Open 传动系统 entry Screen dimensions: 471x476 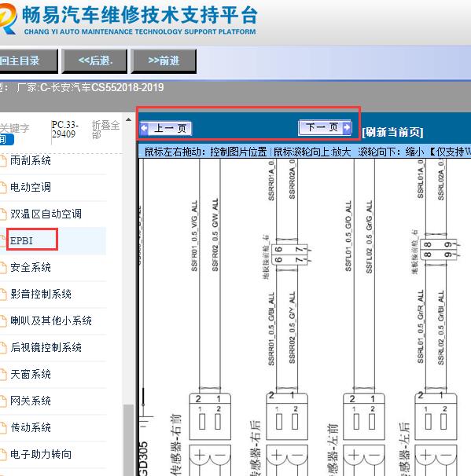point(31,428)
